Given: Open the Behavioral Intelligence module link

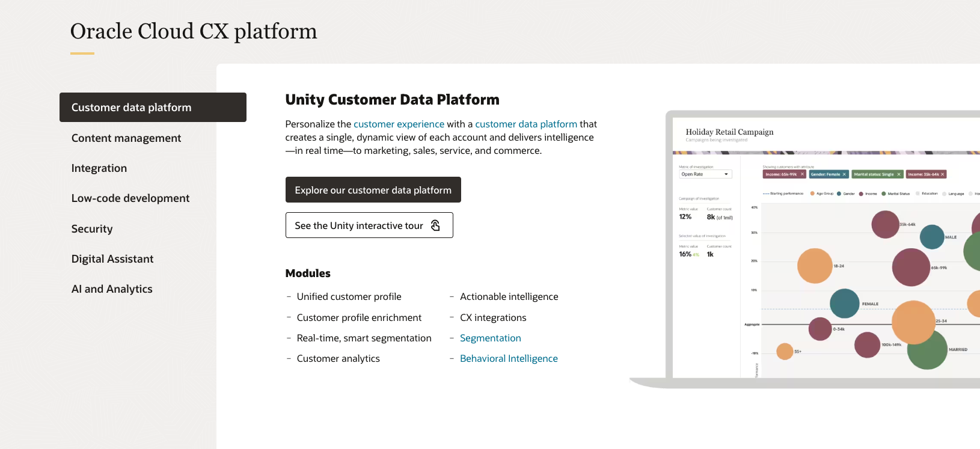Looking at the screenshot, I should (509, 359).
